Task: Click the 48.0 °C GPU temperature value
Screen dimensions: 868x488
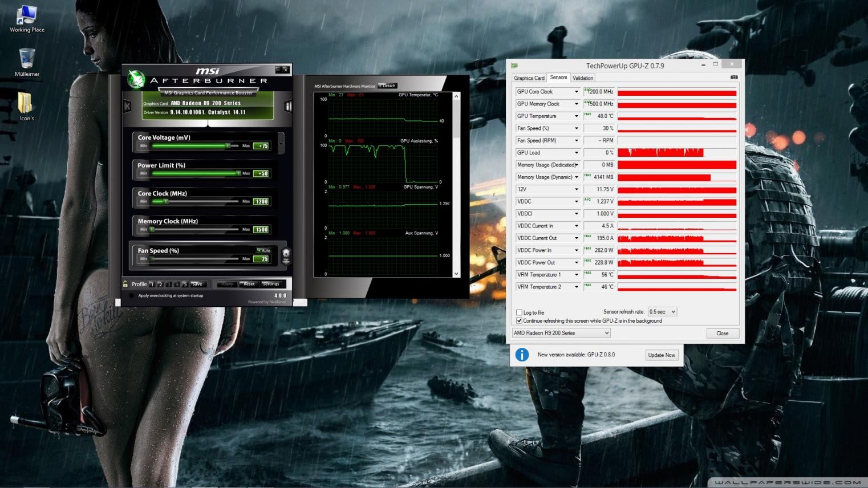Action: point(605,116)
